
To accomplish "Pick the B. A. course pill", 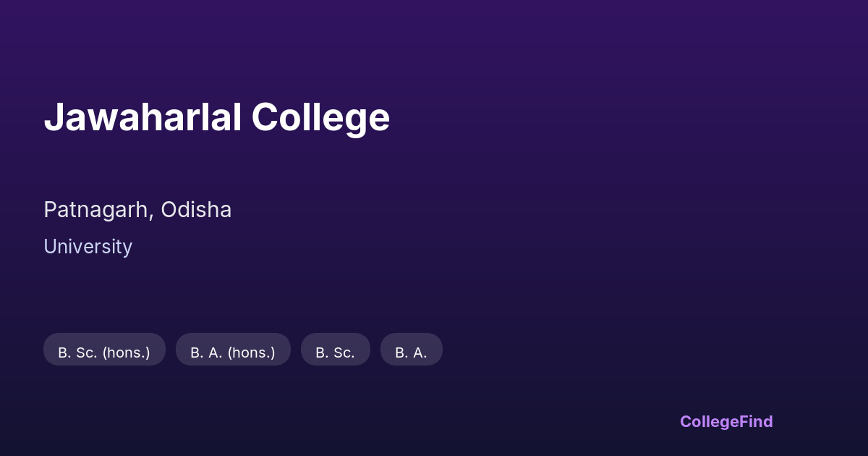I will [x=411, y=352].
